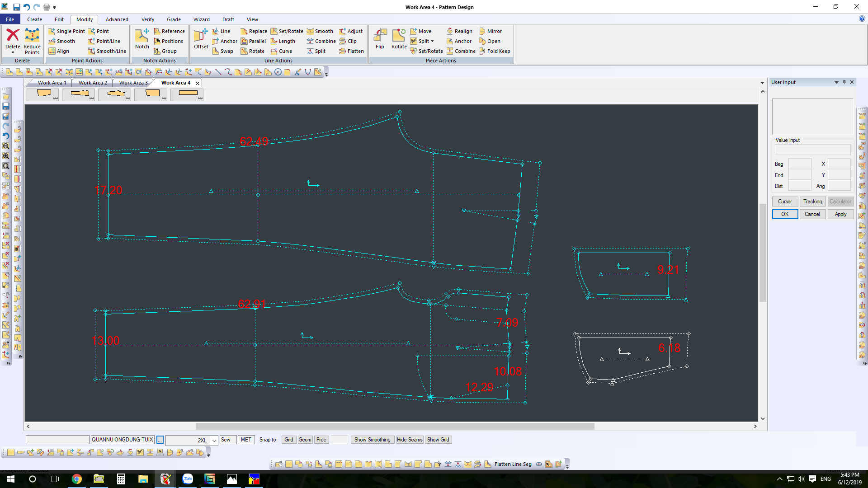Open the User Input panel options arrow

coord(836,82)
